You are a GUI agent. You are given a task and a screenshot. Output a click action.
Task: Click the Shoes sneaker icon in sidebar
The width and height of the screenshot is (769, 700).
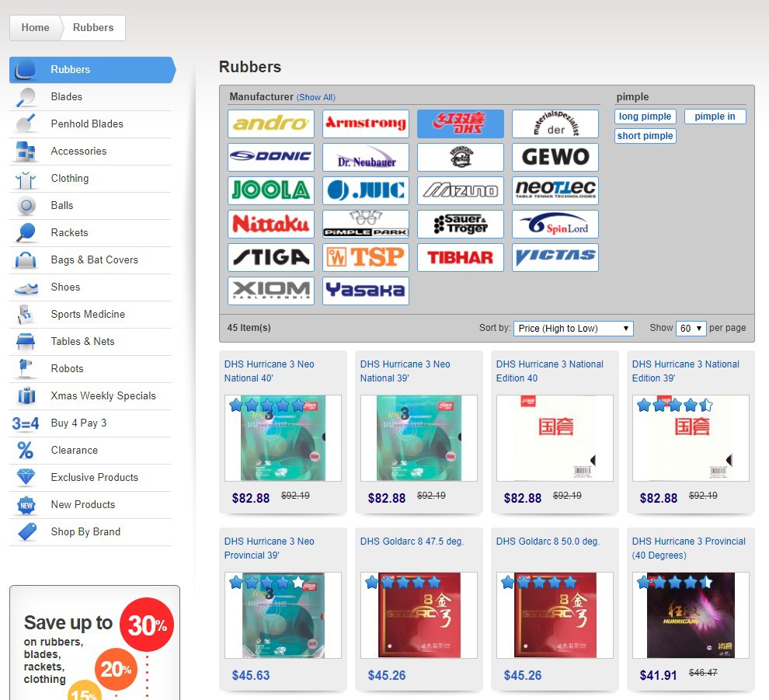pos(26,287)
